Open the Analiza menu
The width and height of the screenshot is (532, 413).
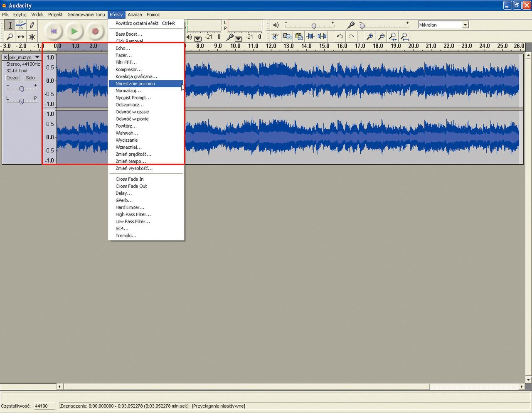pyautogui.click(x=135, y=15)
